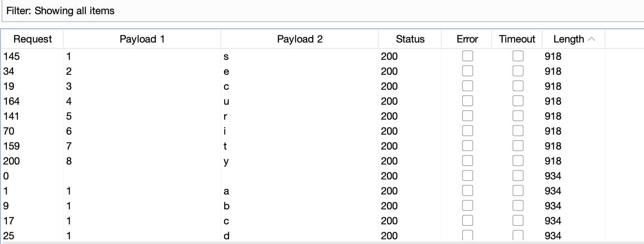644x244 pixels.
Task: Sort results by Request column
Action: 32,39
